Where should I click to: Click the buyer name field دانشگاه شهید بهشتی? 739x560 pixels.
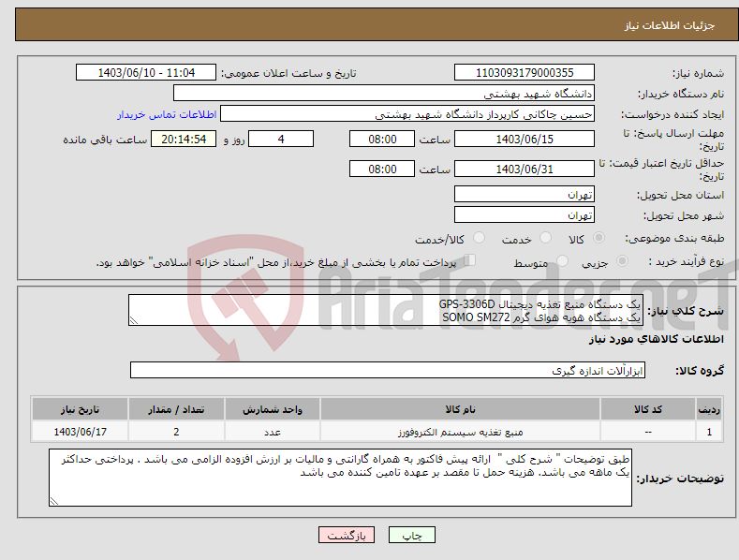(x=384, y=93)
